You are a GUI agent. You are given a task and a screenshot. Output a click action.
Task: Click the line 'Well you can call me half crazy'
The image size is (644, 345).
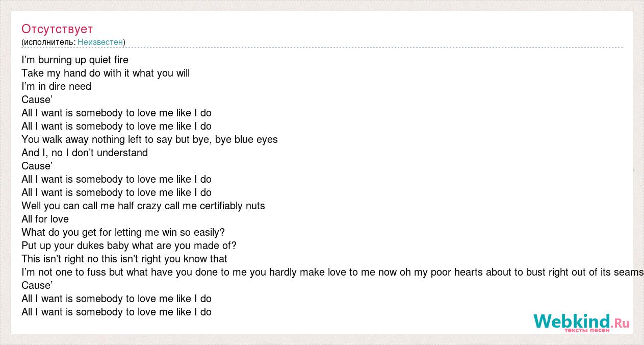point(143,206)
